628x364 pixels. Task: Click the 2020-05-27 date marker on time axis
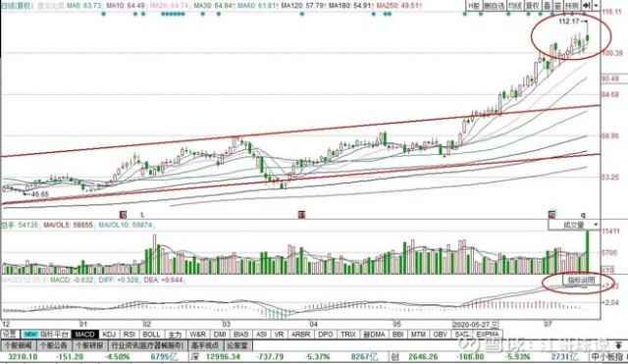475,324
